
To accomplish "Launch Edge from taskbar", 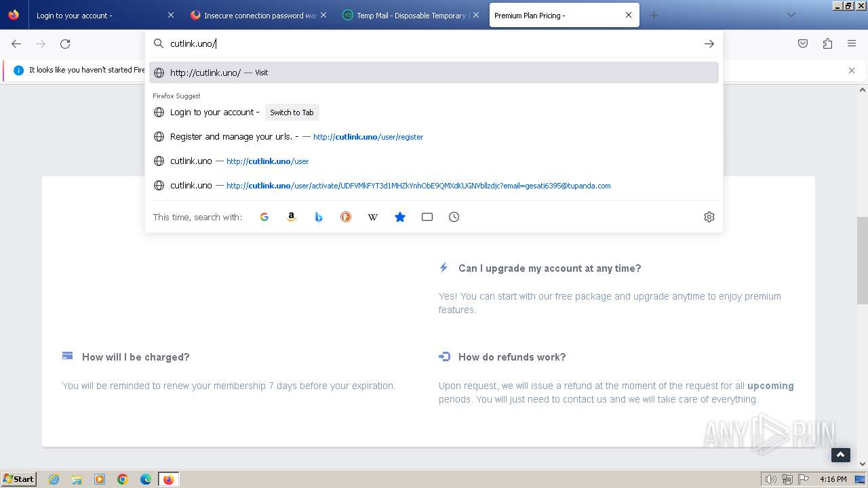I will [x=146, y=479].
